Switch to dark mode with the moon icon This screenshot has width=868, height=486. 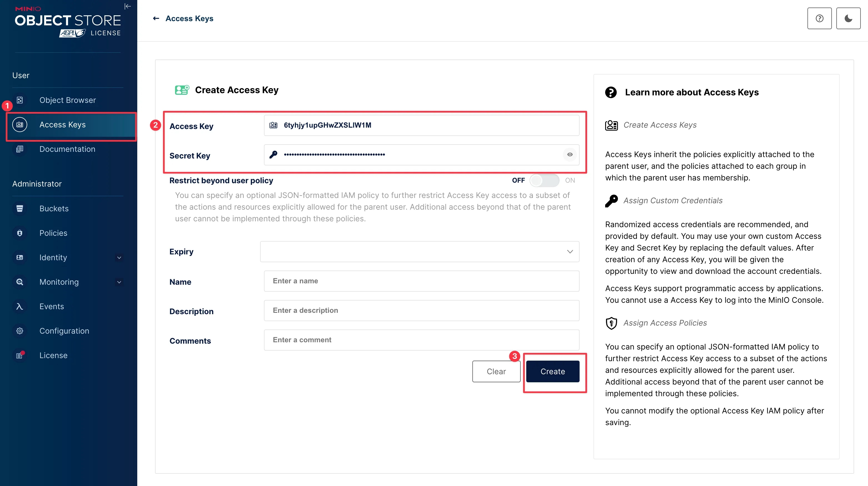coord(848,19)
